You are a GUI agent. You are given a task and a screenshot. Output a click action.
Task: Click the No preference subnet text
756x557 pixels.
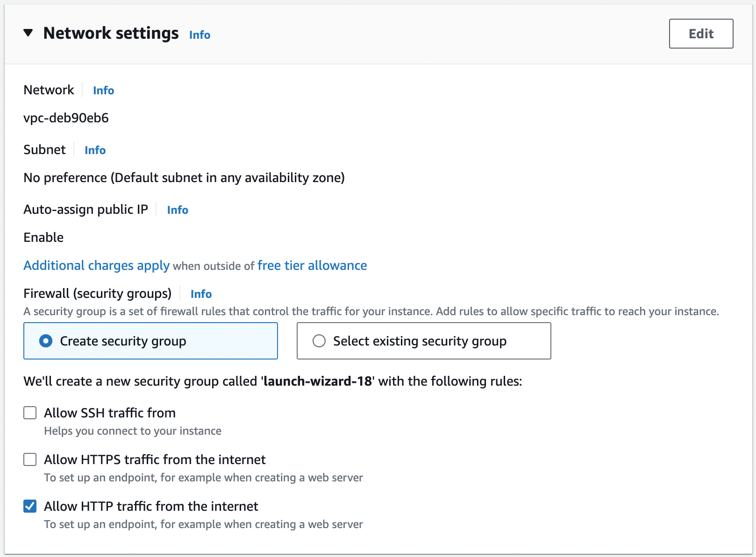point(184,177)
